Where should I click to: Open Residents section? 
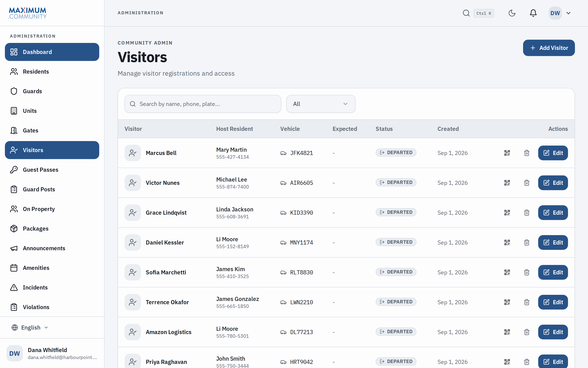tap(52, 72)
